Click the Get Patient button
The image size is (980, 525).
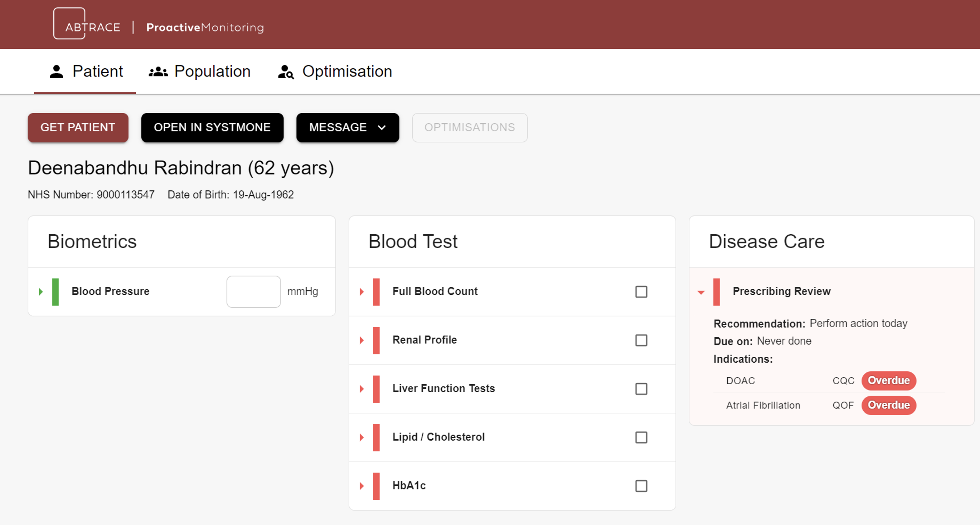point(78,128)
